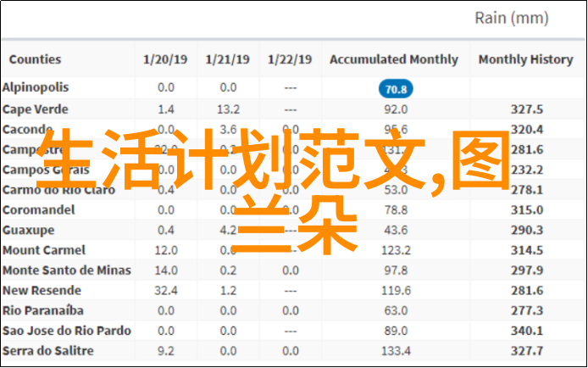Click the 1/20/19 column header

(x=165, y=60)
